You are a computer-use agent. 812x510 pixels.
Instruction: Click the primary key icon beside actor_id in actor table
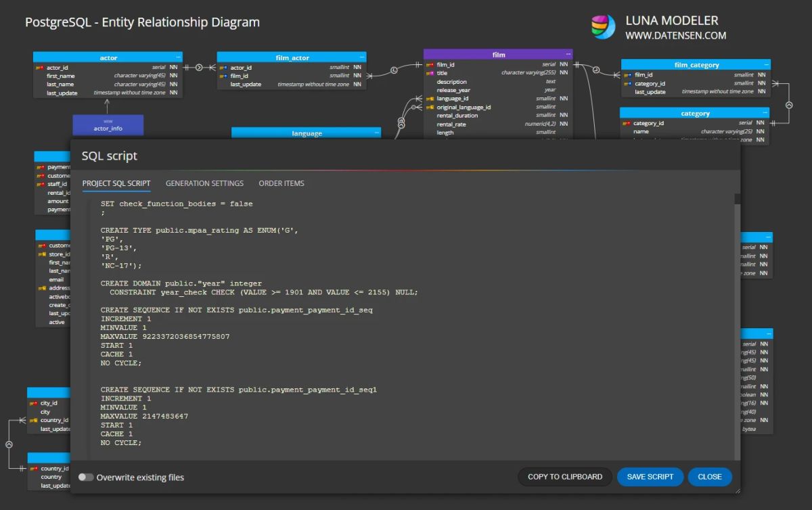pos(40,68)
